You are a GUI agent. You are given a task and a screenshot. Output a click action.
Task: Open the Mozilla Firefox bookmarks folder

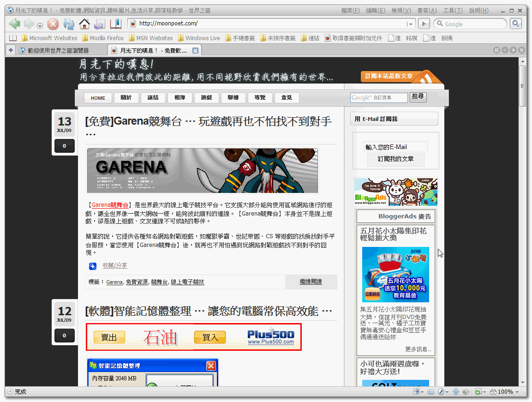(x=102, y=38)
